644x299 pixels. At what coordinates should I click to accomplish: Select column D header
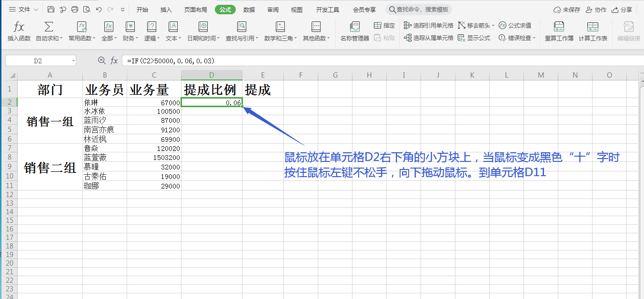click(211, 75)
